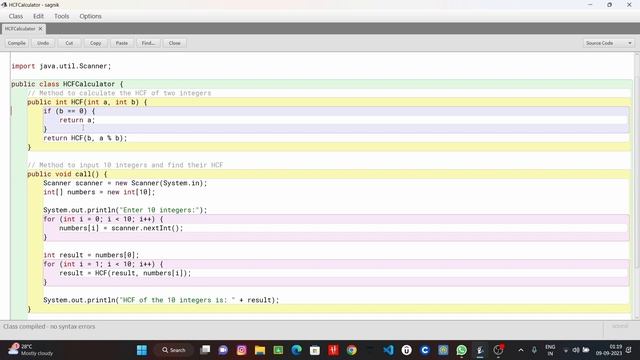The image size is (640, 360).
Task: Click the Cut toolbar button
Action: point(69,43)
